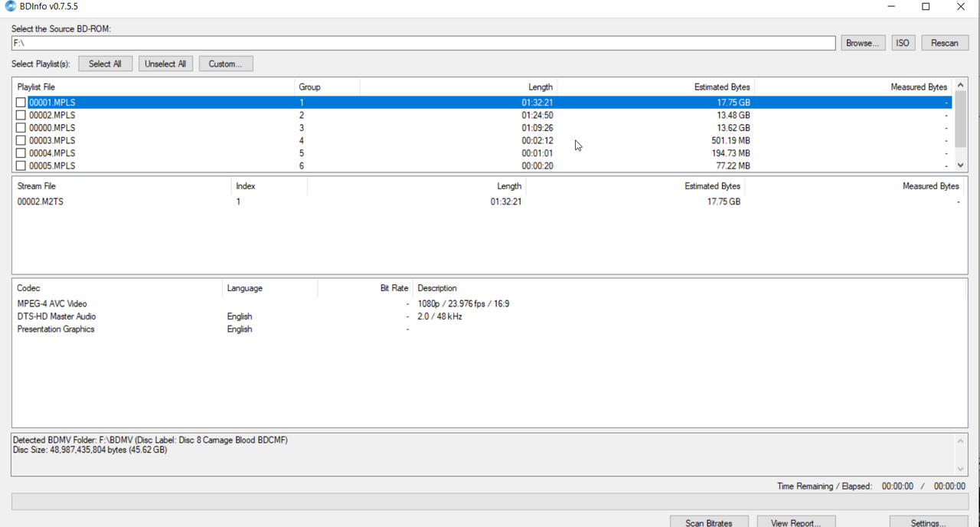Click Select All playlists button
Screen dimensions: 980x527
pyautogui.click(x=105, y=64)
